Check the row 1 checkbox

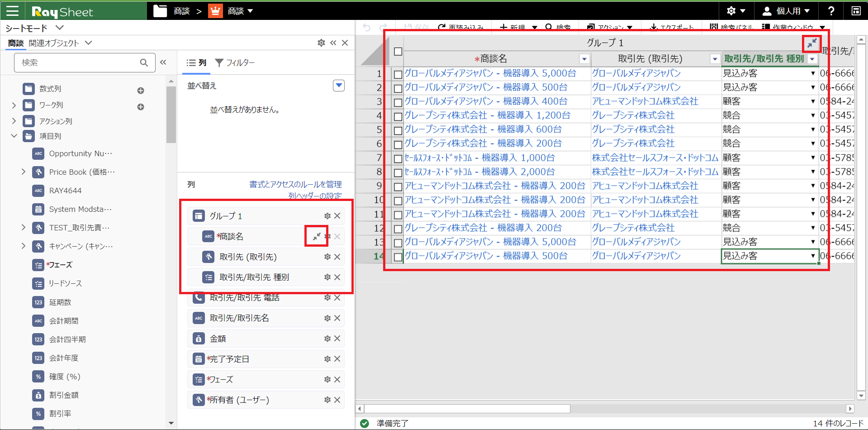pos(398,74)
